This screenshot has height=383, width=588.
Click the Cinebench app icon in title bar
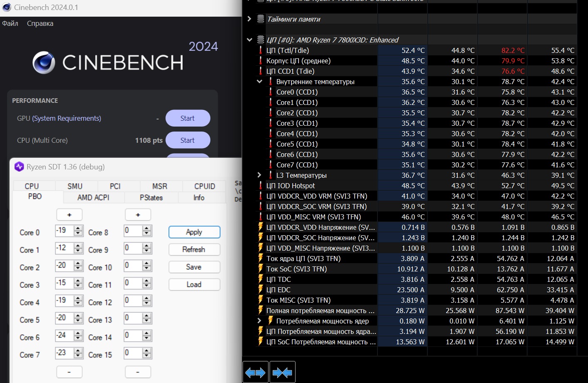pyautogui.click(x=7, y=7)
